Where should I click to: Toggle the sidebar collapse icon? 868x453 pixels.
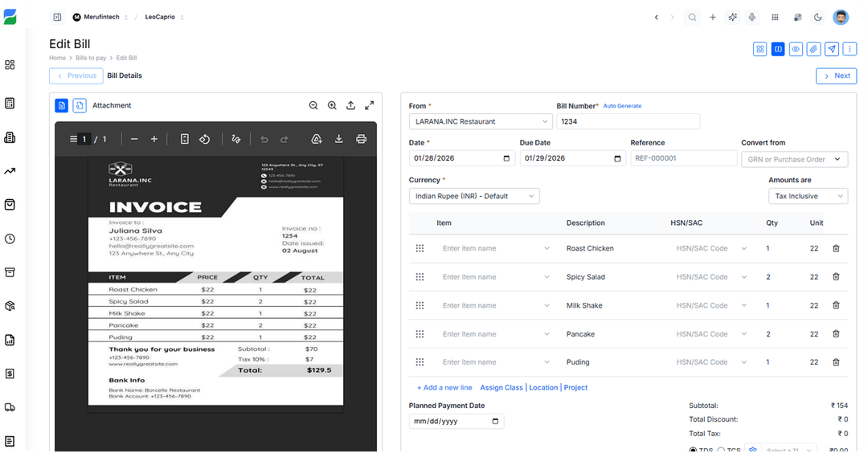tap(57, 17)
